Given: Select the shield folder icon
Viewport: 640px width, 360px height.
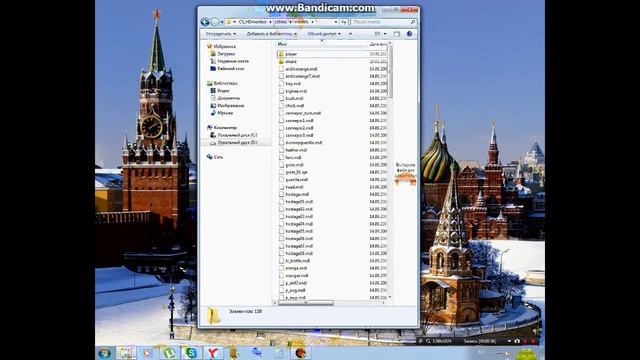Looking at the screenshot, I should click(x=281, y=61).
